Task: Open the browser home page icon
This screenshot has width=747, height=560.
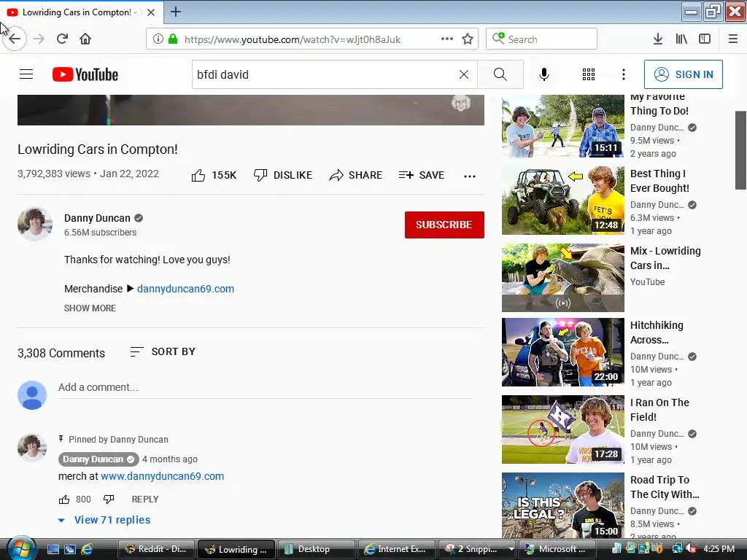Action: [x=85, y=39]
